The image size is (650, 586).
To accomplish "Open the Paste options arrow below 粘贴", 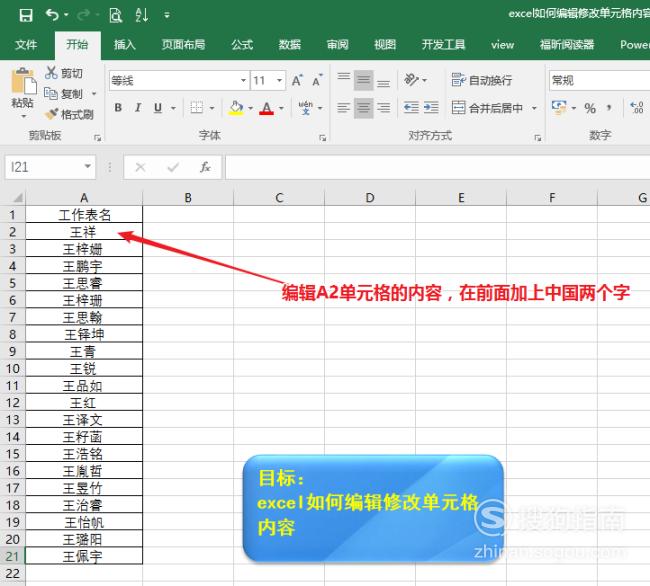I will pyautogui.click(x=24, y=116).
